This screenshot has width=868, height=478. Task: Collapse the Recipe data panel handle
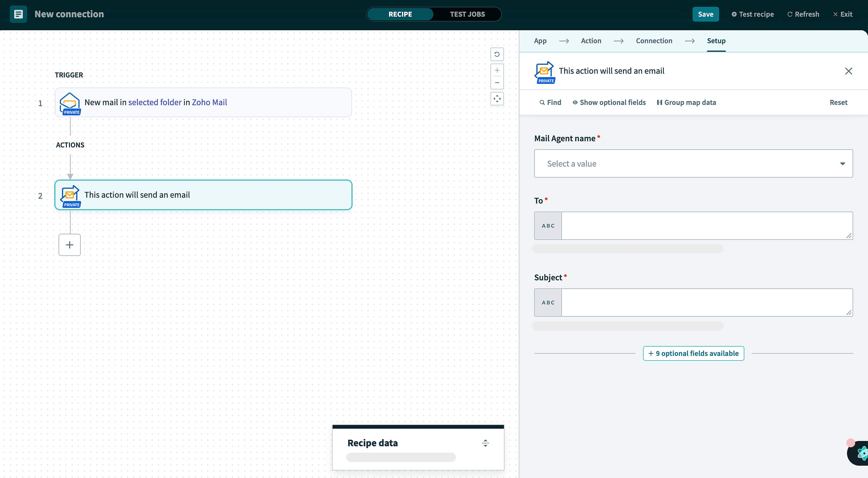click(485, 443)
